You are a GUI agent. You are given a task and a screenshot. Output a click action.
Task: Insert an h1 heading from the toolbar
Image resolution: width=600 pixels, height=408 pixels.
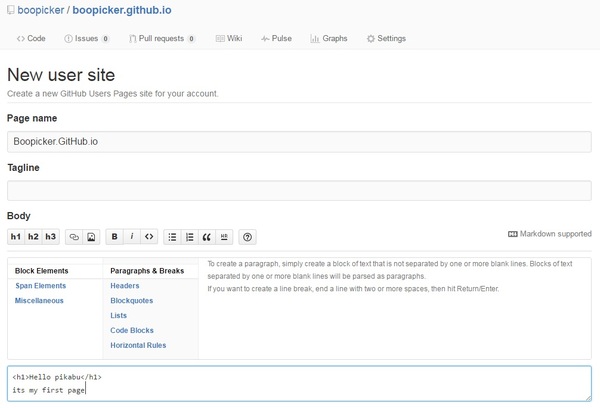click(16, 237)
